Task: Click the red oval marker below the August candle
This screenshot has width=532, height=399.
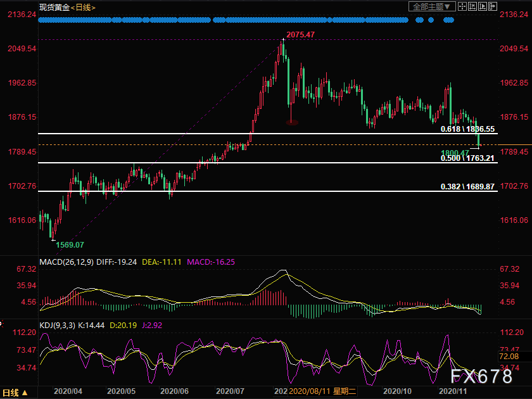Action: coord(292,122)
